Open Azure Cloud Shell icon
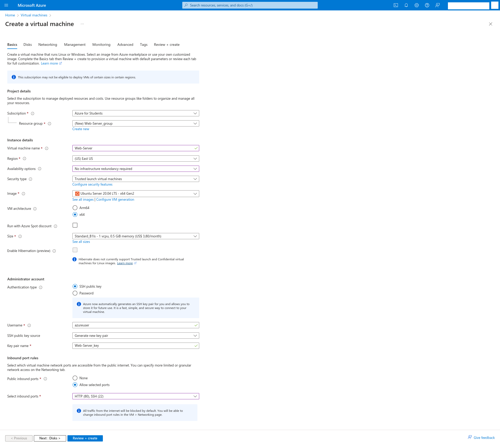This screenshot has height=448, width=500. coord(396,5)
